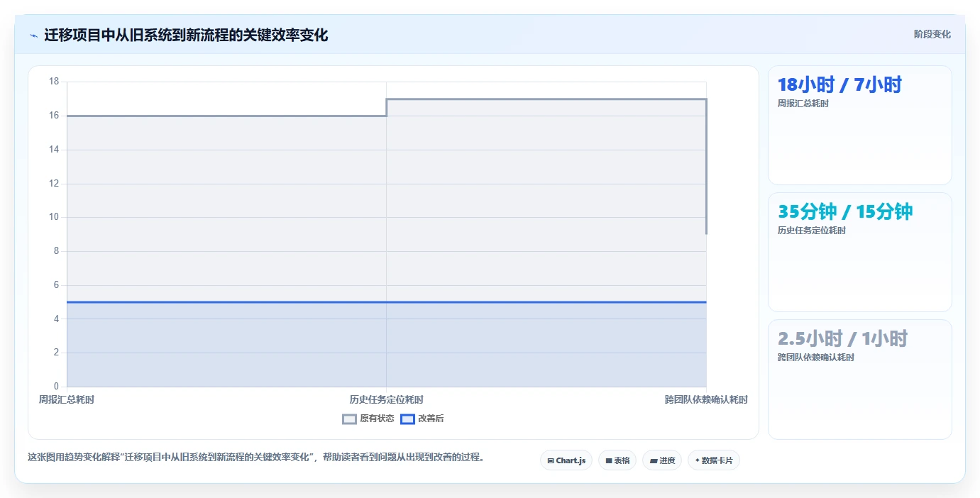Click the x-axis label 跨团队依赖确认耗时
The width and height of the screenshot is (980, 498).
coord(706,399)
